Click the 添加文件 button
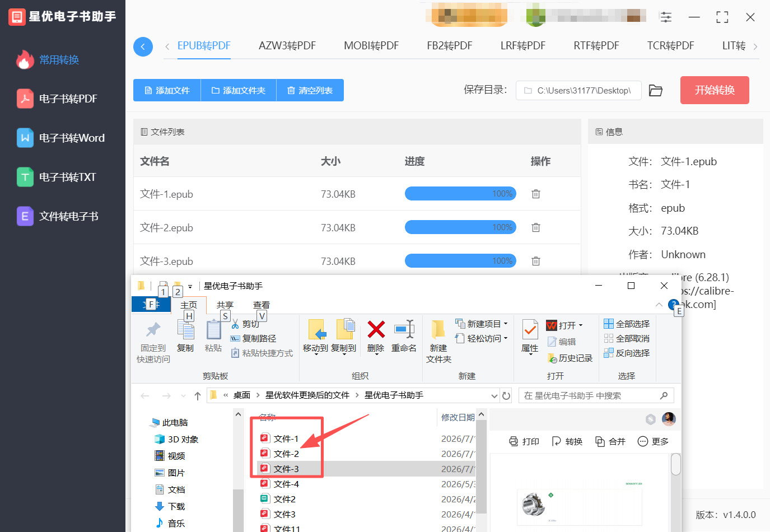Viewport: 770px width, 532px height. coord(167,90)
